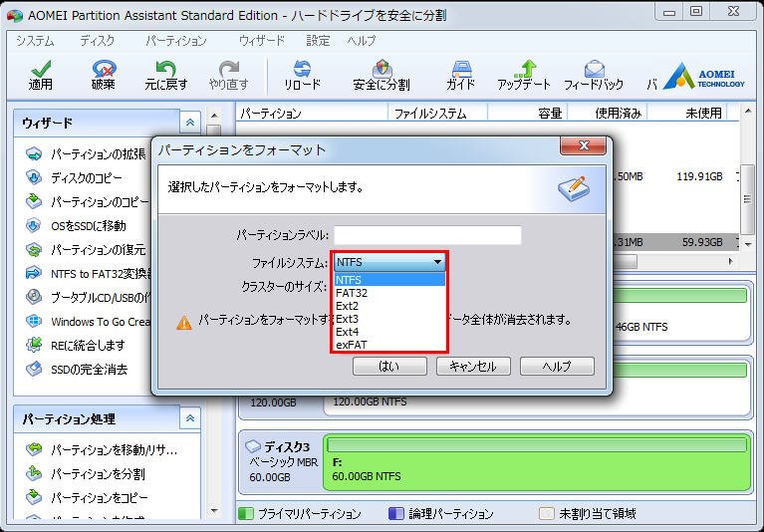Image resolution: width=764 pixels, height=532 pixels.
Task: Open the ウィザード menu
Action: coord(262,41)
